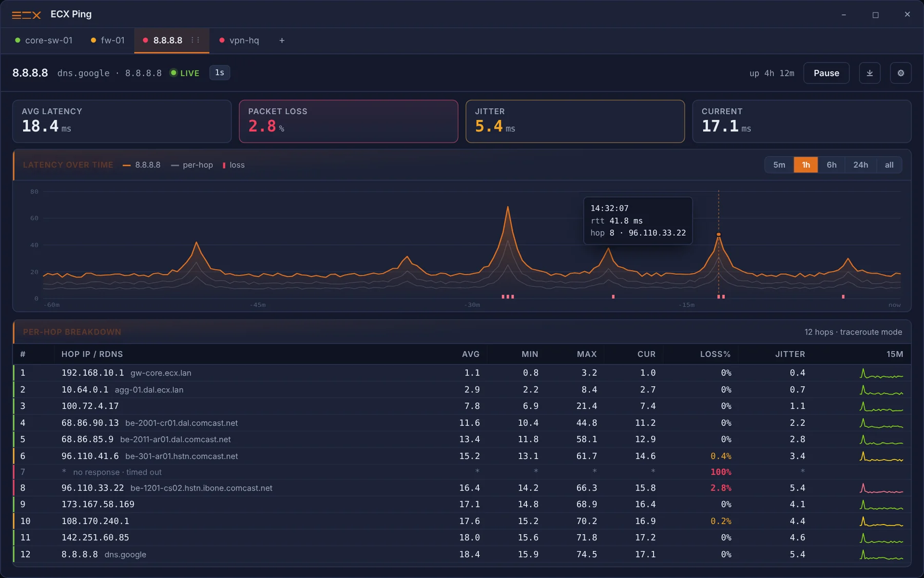Image resolution: width=924 pixels, height=578 pixels.
Task: Select hop 7 no response row
Action: pos(462,472)
